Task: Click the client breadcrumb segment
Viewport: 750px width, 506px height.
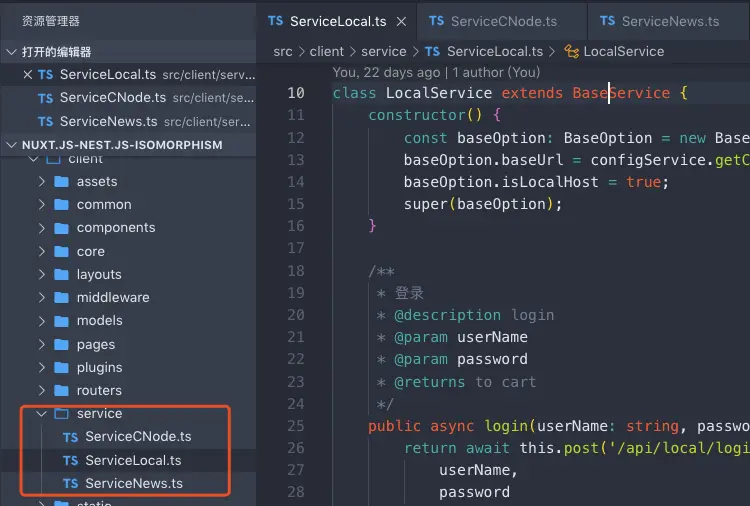Action: tap(326, 51)
